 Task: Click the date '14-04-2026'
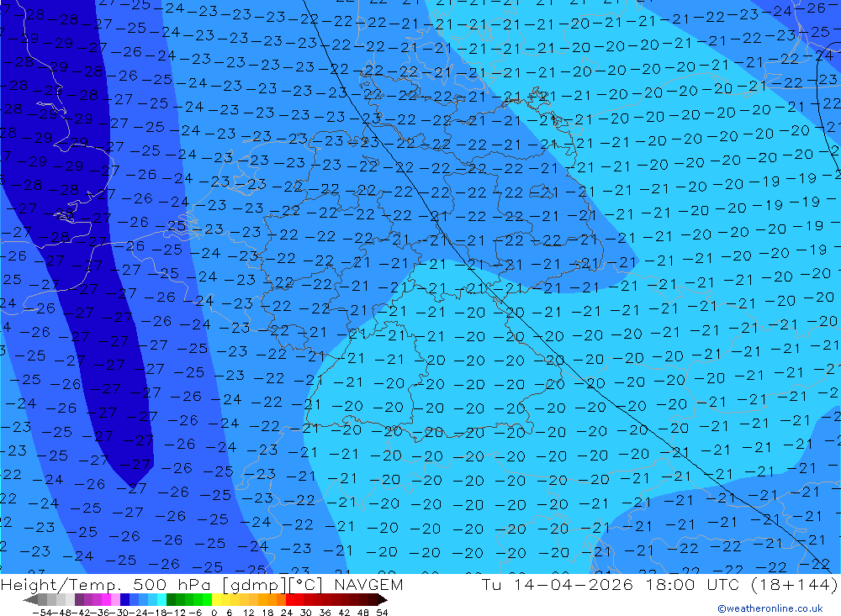pos(573,584)
